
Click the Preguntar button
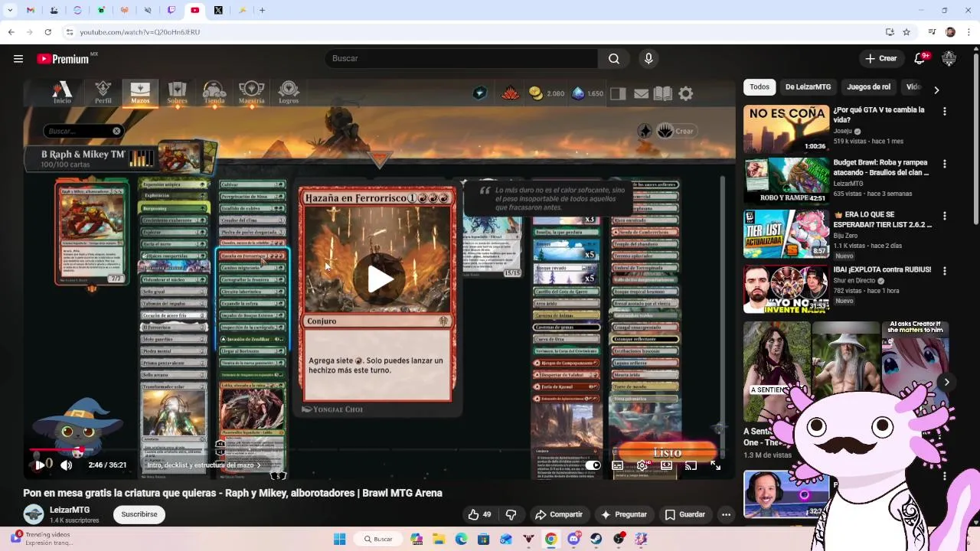(624, 514)
